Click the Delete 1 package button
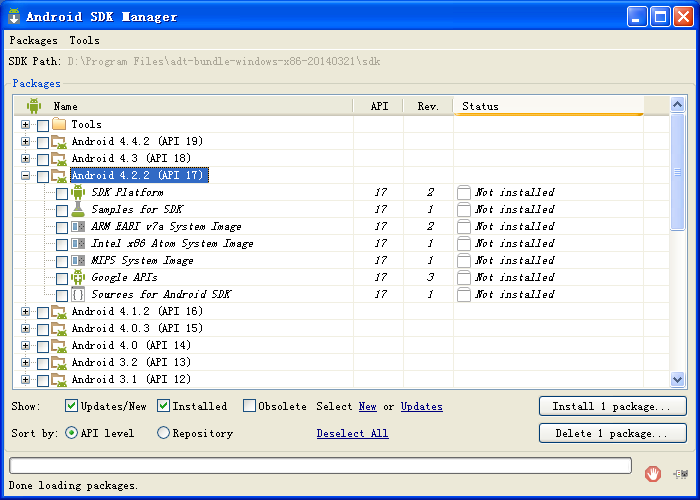Image resolution: width=700 pixels, height=500 pixels. click(x=612, y=433)
